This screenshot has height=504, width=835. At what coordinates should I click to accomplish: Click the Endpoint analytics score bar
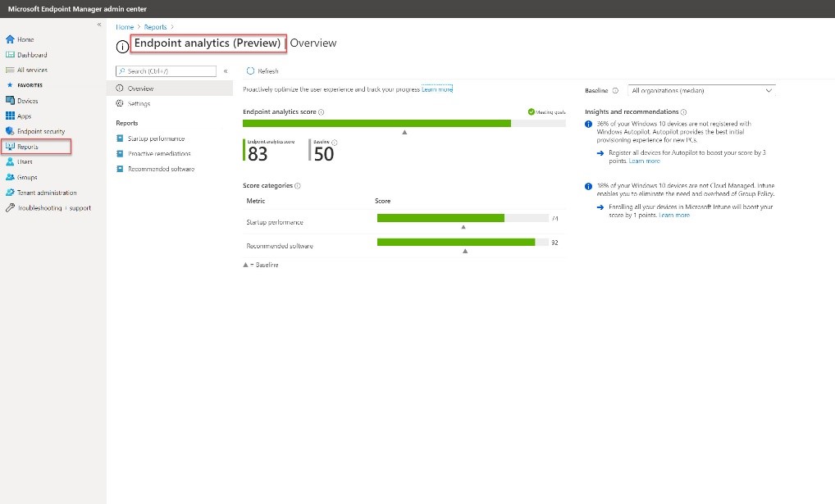click(x=404, y=124)
